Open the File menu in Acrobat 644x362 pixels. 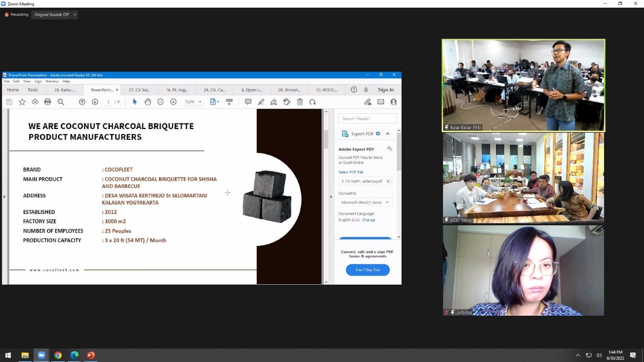(7, 81)
